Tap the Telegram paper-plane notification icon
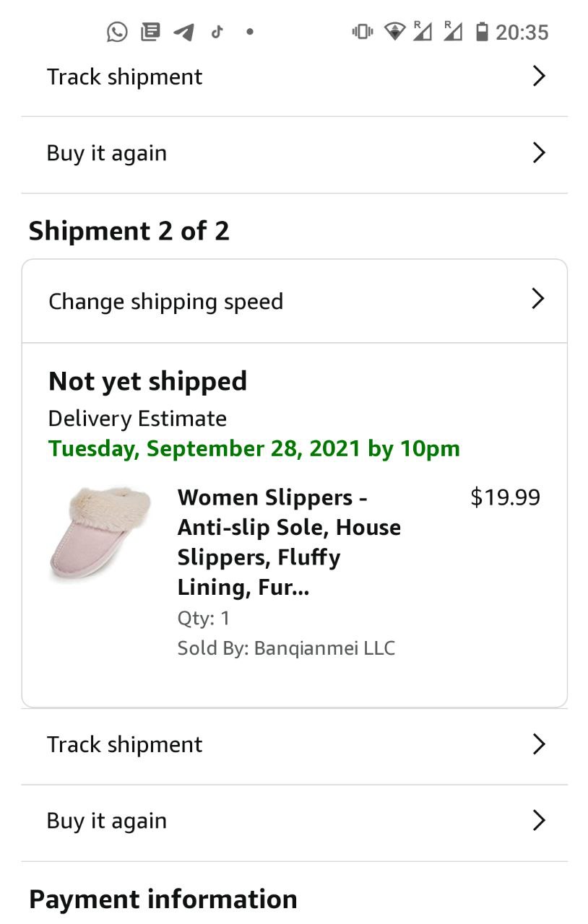The width and height of the screenshot is (588, 924). click(x=183, y=32)
